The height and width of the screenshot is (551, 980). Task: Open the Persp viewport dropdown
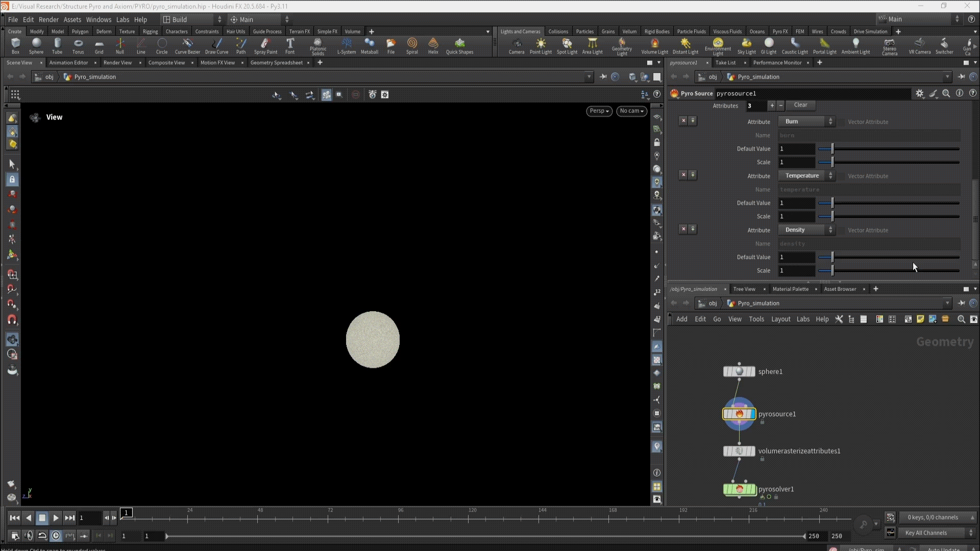[599, 111]
